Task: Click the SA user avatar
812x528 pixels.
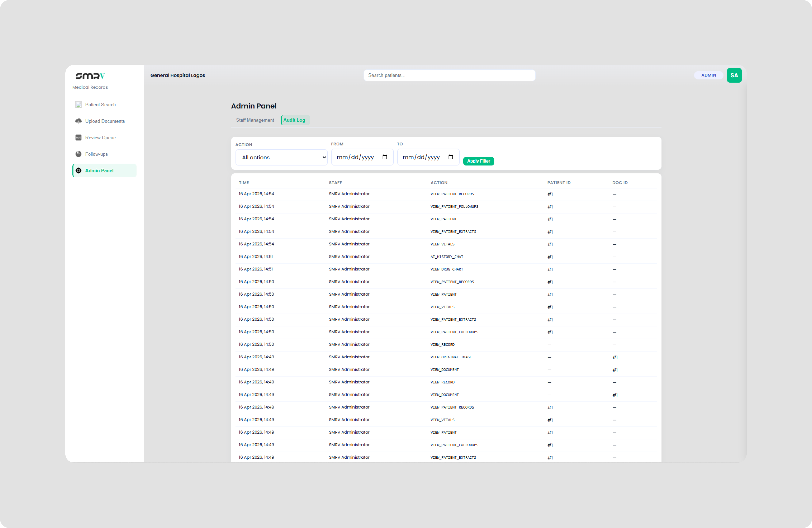Action: click(x=734, y=75)
